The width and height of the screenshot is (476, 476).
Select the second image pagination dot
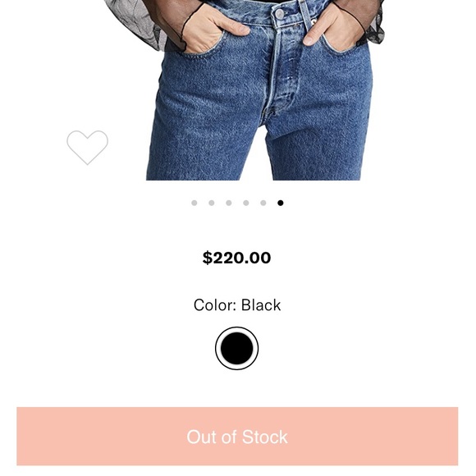coord(212,203)
